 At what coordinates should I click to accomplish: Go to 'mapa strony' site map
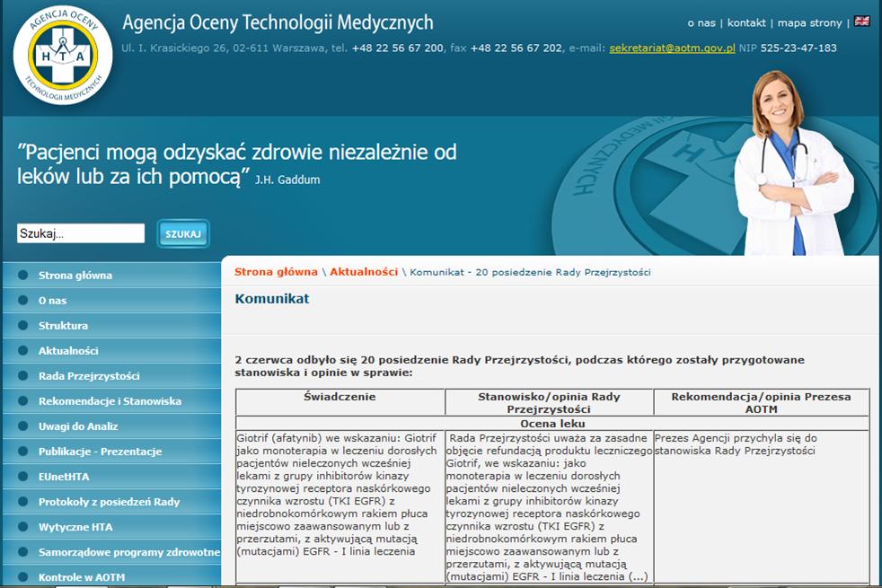809,22
